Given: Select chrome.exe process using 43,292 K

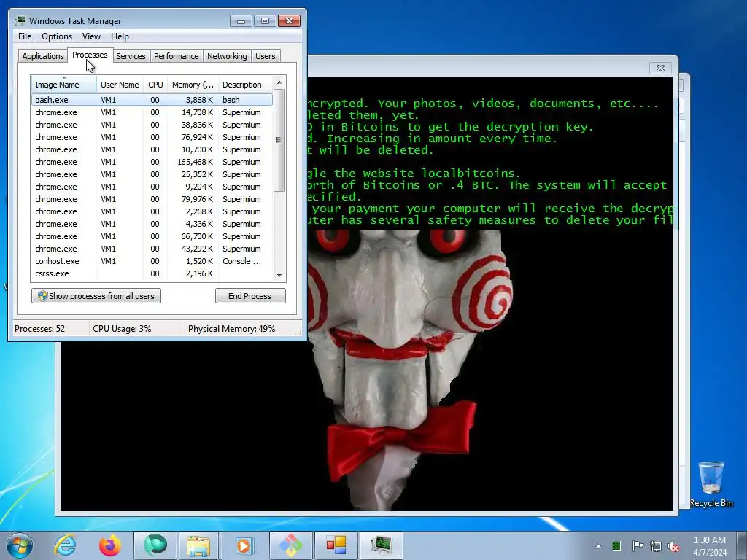Looking at the screenshot, I should click(152, 249).
